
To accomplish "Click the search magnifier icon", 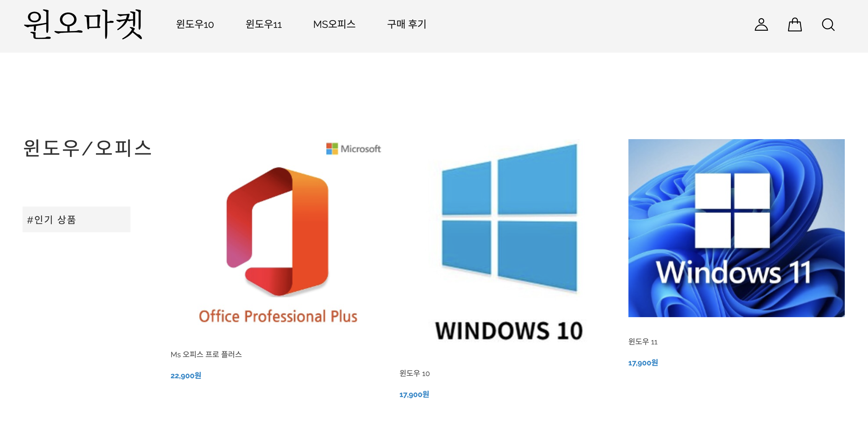I will pyautogui.click(x=828, y=24).
